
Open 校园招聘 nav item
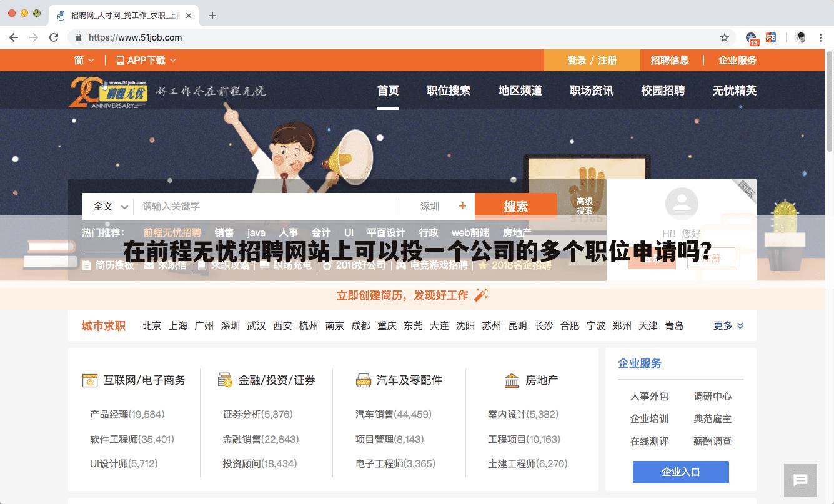[x=663, y=91]
